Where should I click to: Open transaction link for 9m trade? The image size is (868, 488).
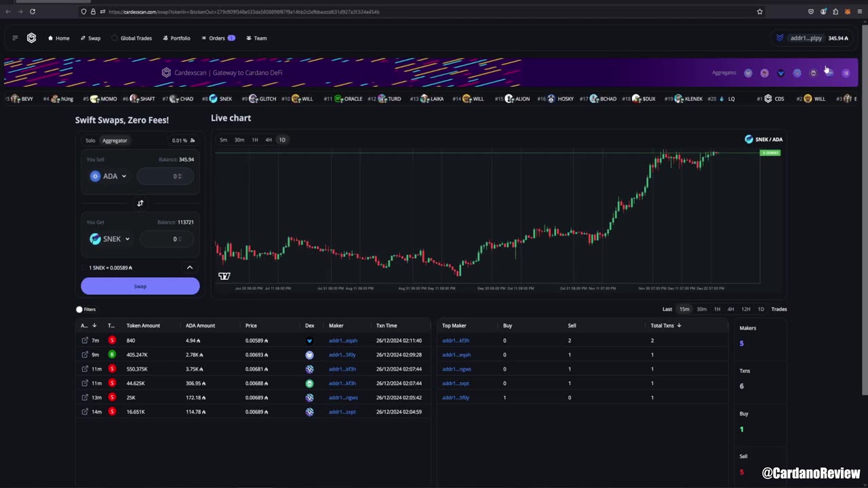coord(85,354)
